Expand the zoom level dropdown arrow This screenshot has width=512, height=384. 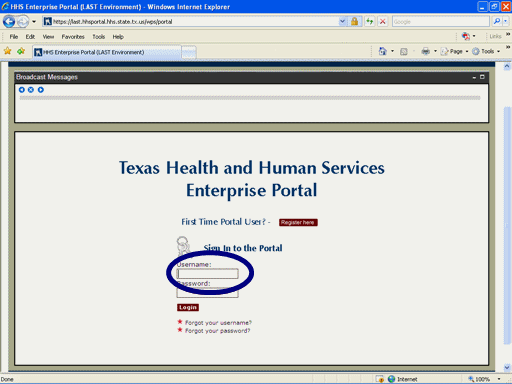(499, 379)
